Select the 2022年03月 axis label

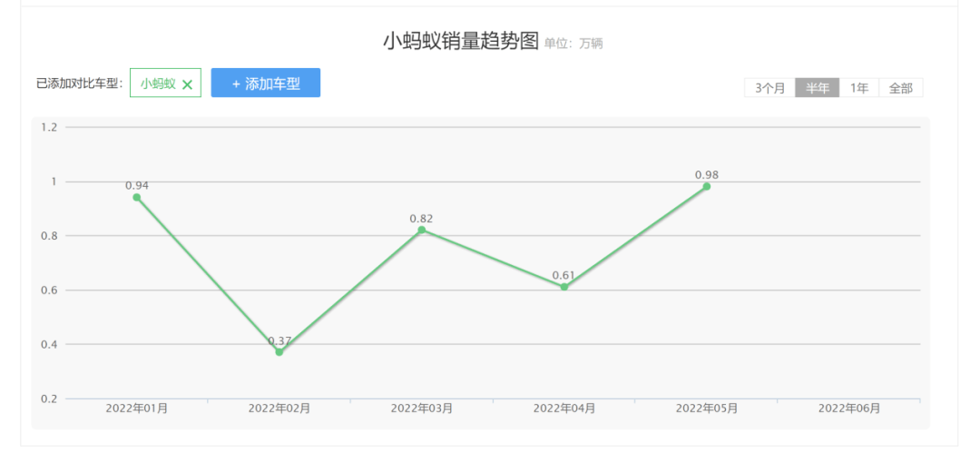[x=422, y=408]
